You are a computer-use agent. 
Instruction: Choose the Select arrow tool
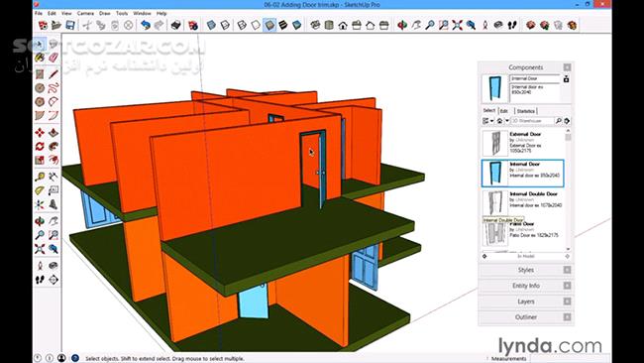pos(40,44)
